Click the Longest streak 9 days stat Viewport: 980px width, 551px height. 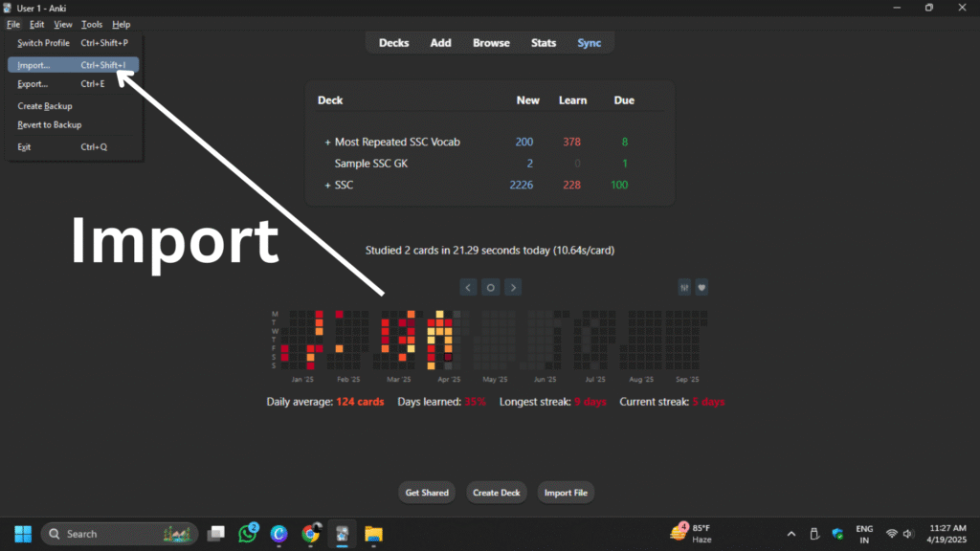pyautogui.click(x=552, y=402)
